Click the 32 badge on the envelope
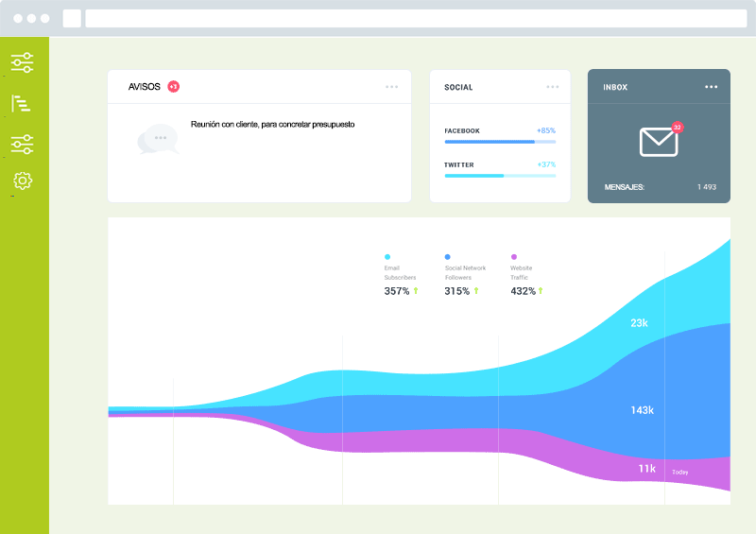This screenshot has height=534, width=756. tap(677, 127)
